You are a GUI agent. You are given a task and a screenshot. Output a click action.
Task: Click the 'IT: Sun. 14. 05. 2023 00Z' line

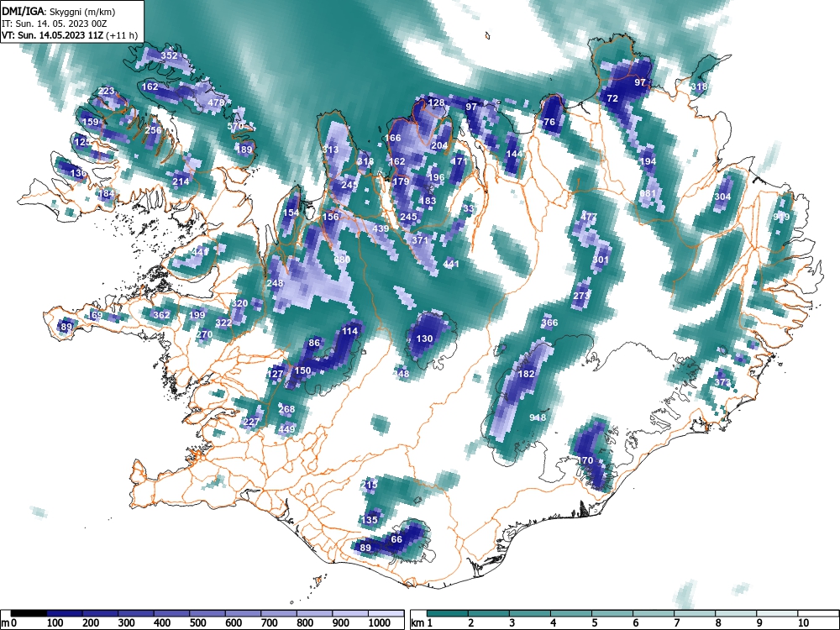55,24
